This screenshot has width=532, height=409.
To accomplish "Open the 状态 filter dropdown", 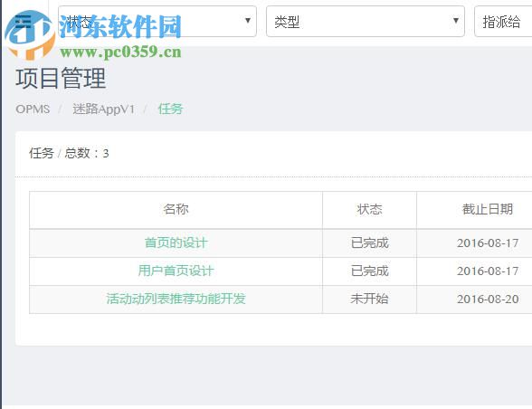I will tap(157, 21).
